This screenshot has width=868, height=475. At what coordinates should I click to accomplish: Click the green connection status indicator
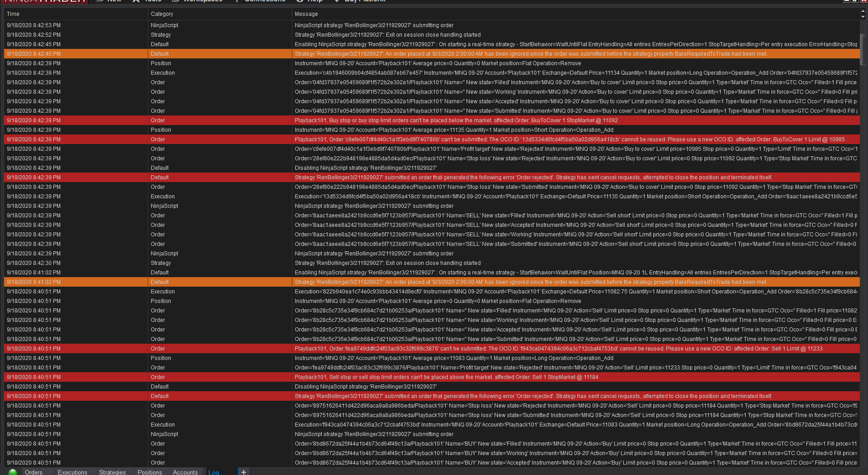[13, 472]
